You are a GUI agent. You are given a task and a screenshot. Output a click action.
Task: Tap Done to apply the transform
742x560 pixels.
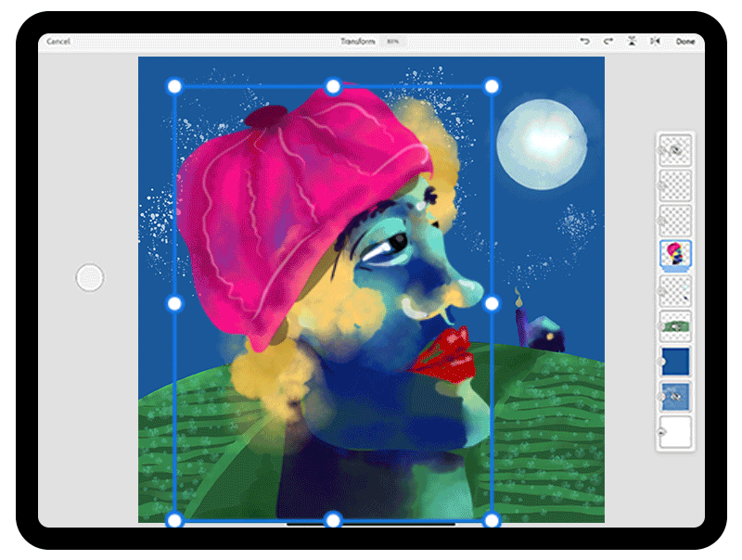tap(686, 42)
